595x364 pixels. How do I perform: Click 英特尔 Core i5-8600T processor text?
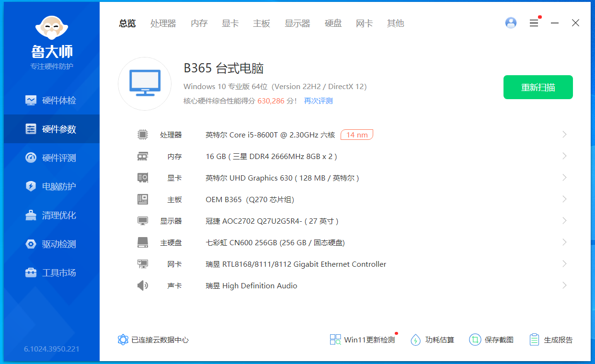(x=270, y=135)
